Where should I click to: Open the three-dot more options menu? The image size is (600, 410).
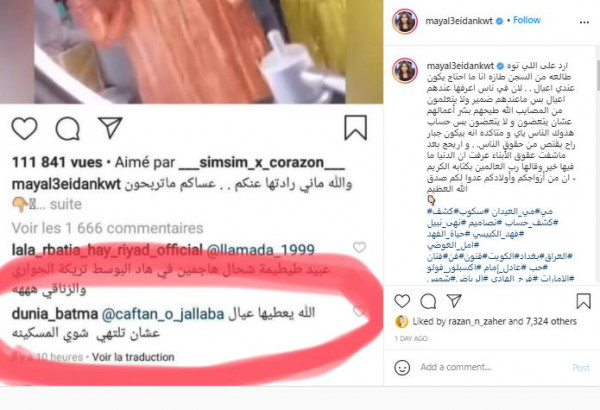(x=584, y=22)
